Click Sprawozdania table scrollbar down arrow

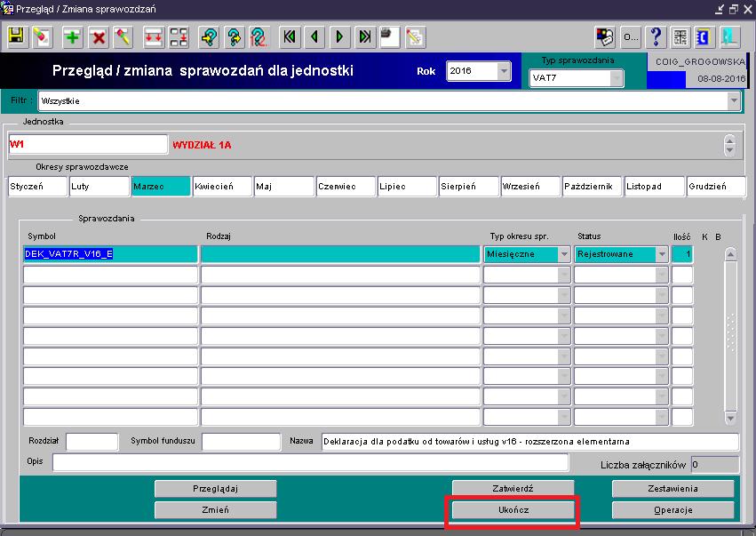click(730, 418)
